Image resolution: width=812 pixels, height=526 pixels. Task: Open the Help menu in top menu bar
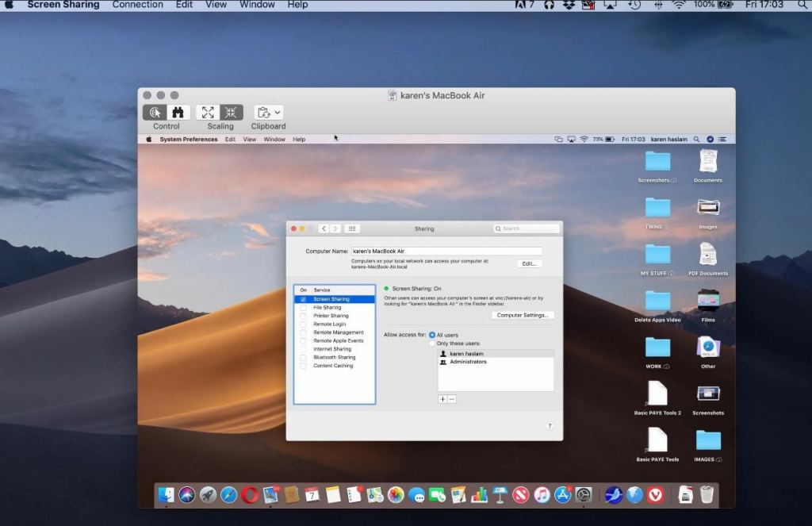(297, 5)
